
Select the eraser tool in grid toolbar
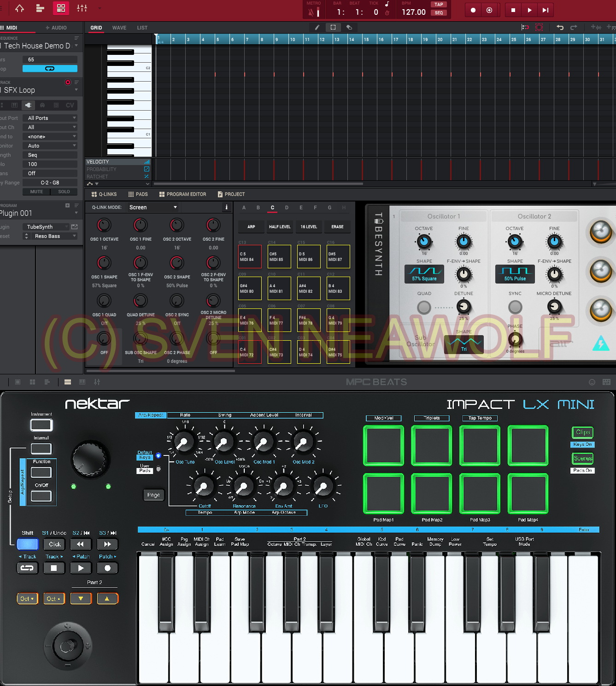tap(349, 28)
